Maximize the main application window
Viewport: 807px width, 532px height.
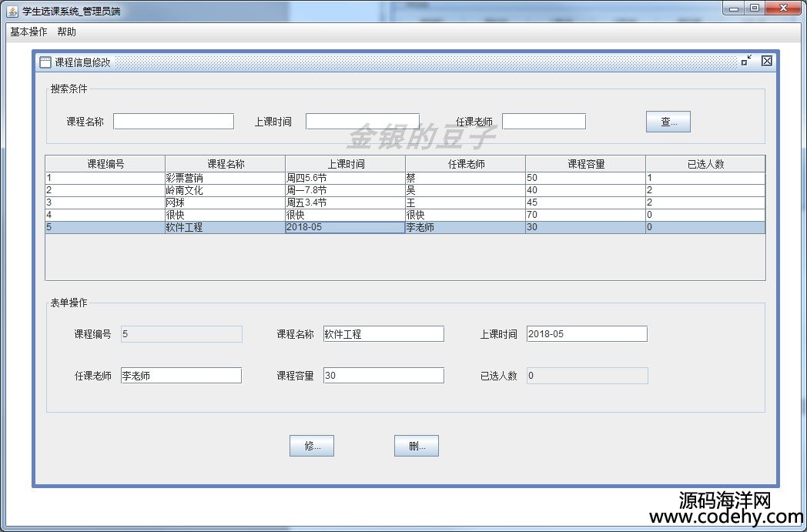tap(755, 8)
